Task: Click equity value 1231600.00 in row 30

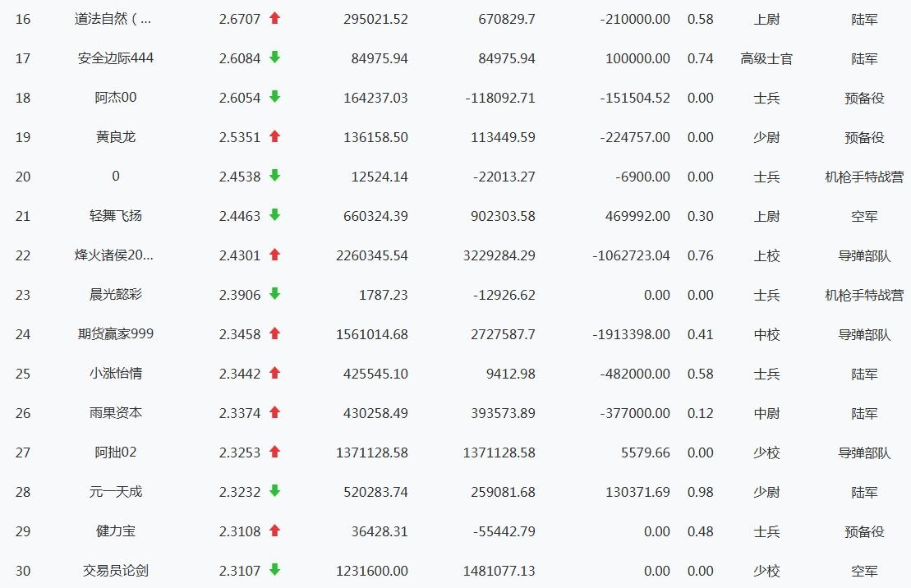Action: click(371, 571)
